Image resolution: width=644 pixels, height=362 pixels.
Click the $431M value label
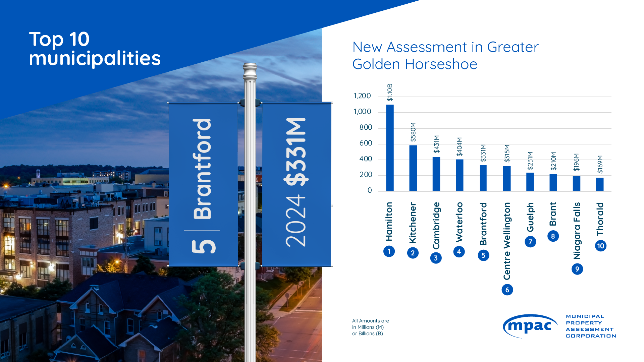pyautogui.click(x=436, y=144)
